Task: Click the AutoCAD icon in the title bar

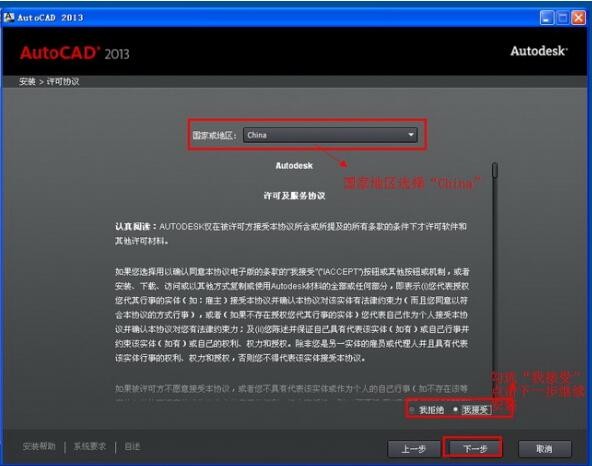Action: [x=9, y=17]
